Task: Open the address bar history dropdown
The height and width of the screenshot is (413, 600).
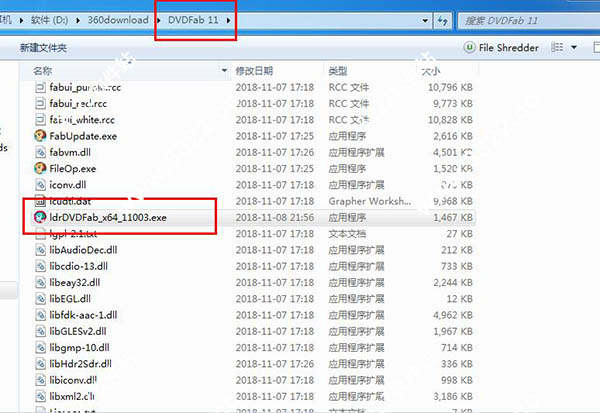Action: coord(425,20)
